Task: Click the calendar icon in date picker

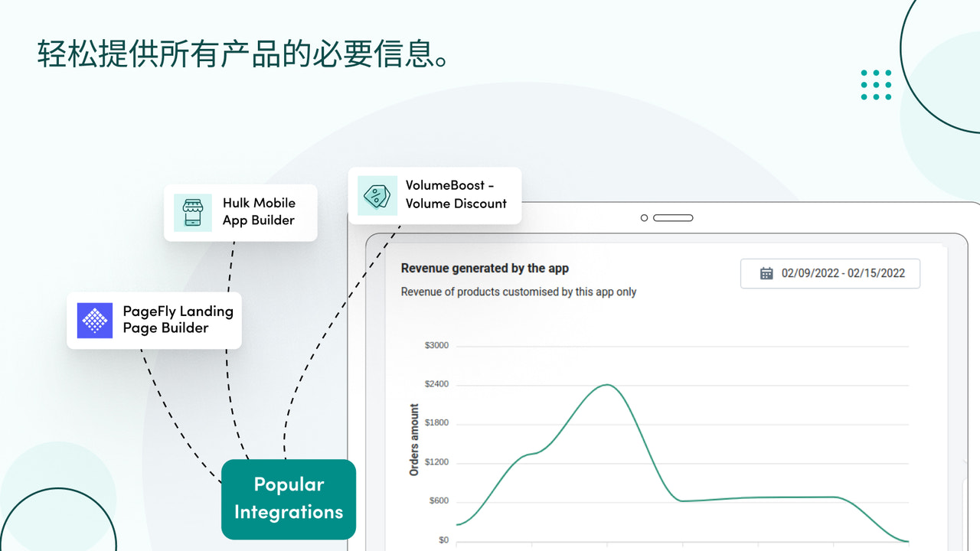Action: pyautogui.click(x=766, y=273)
